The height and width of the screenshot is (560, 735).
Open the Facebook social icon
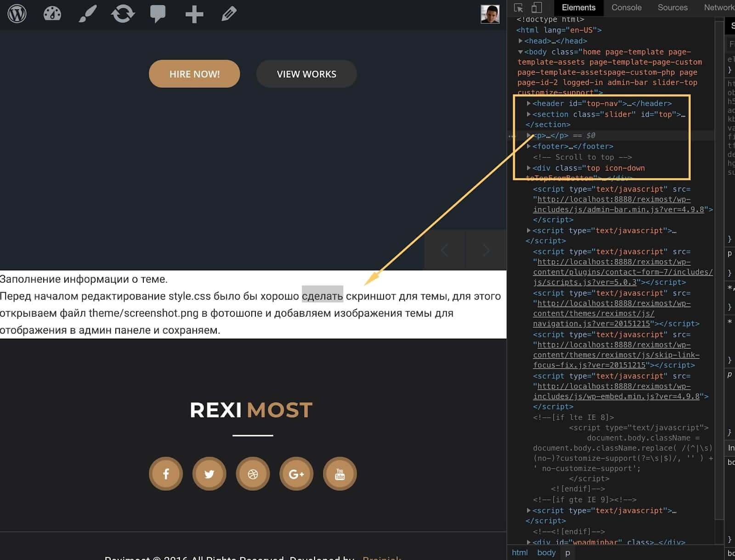pos(166,474)
